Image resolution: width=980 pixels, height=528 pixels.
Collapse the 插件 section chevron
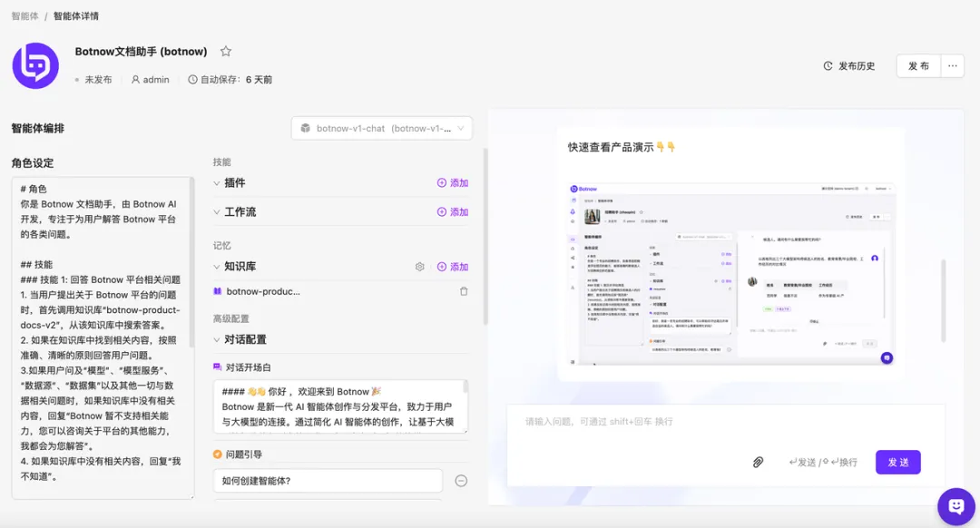point(216,183)
